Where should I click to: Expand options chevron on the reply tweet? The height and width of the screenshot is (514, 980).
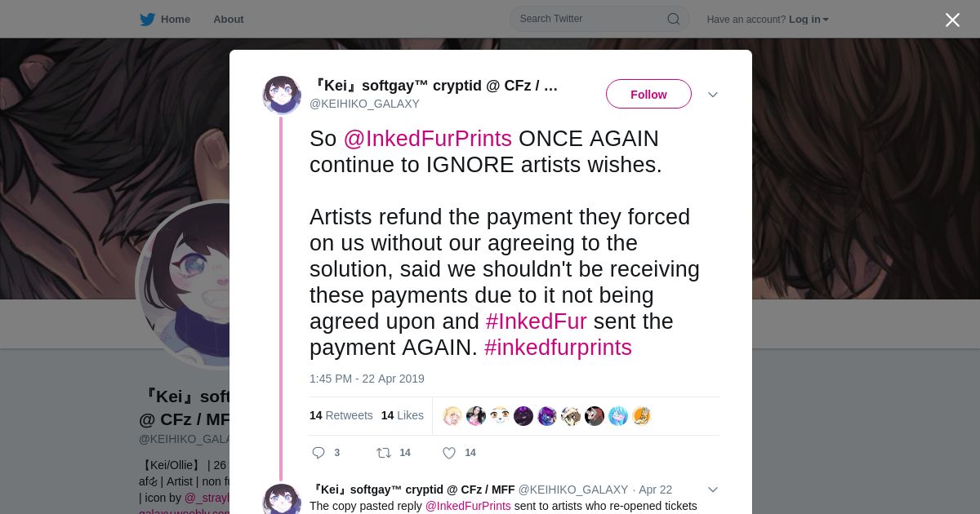[x=713, y=490]
